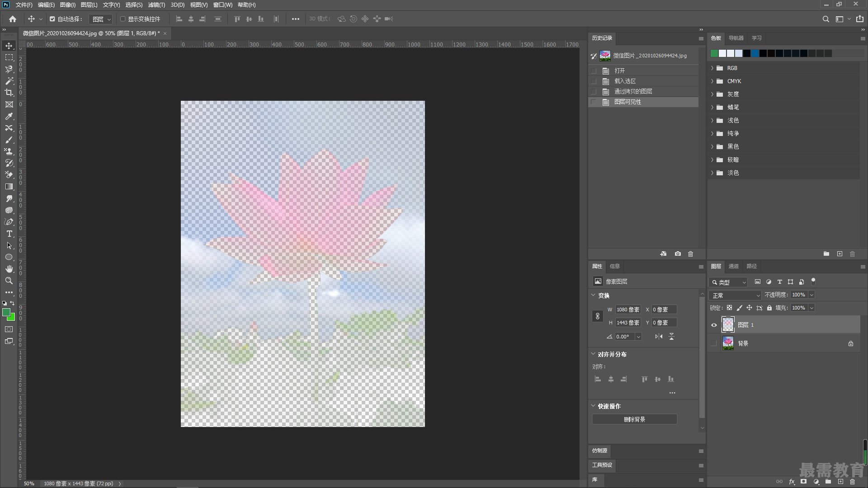The height and width of the screenshot is (488, 868).
Task: Open layer filter 类型 dropdown
Action: click(728, 282)
